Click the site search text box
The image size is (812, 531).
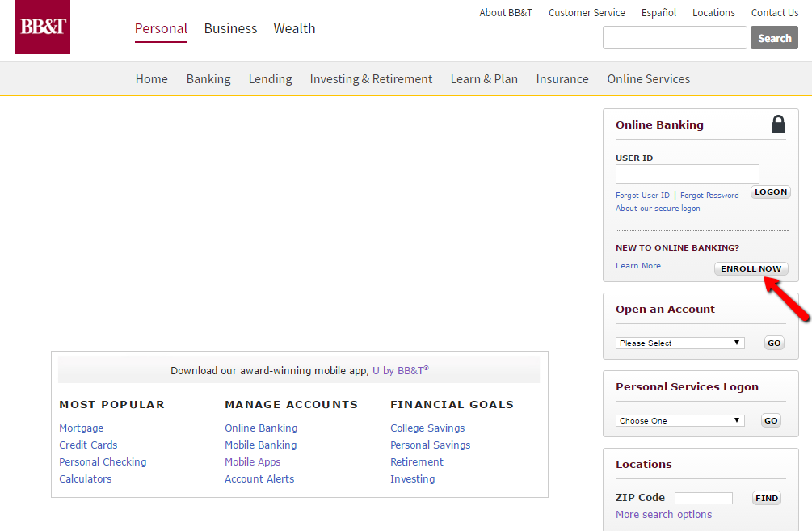pos(675,38)
